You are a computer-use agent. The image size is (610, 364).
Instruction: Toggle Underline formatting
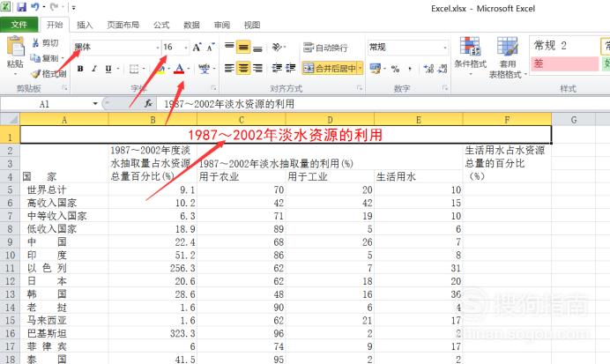(108, 69)
